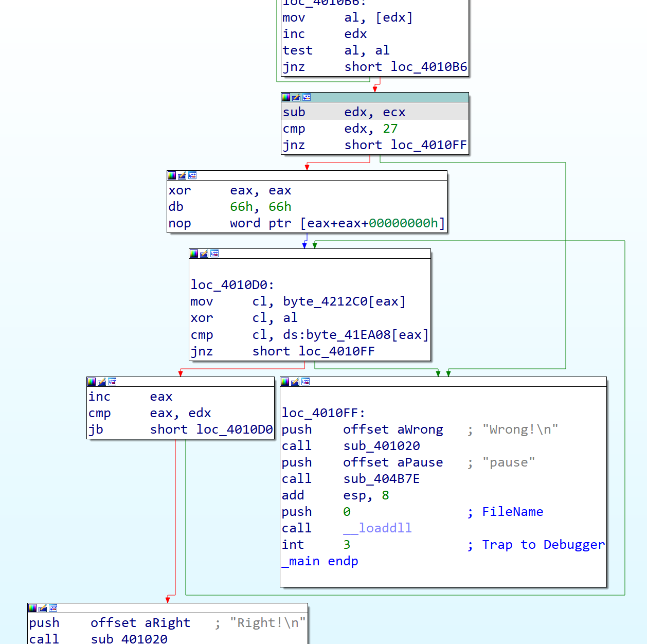Click the group-node icon on loc_4010FF header
This screenshot has width=647, height=644.
306,382
